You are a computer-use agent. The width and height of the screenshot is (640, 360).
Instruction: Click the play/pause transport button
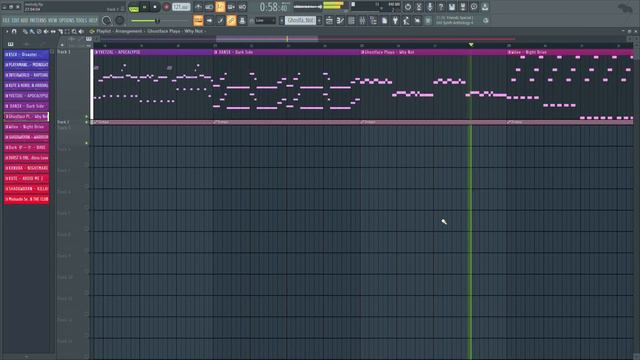(144, 7)
